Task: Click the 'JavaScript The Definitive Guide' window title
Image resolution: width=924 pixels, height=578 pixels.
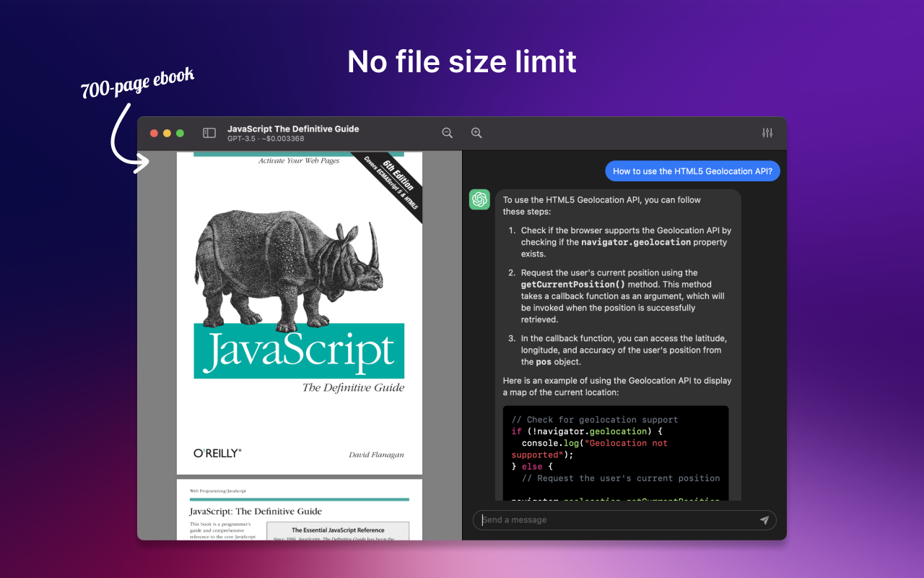Action: (x=293, y=129)
